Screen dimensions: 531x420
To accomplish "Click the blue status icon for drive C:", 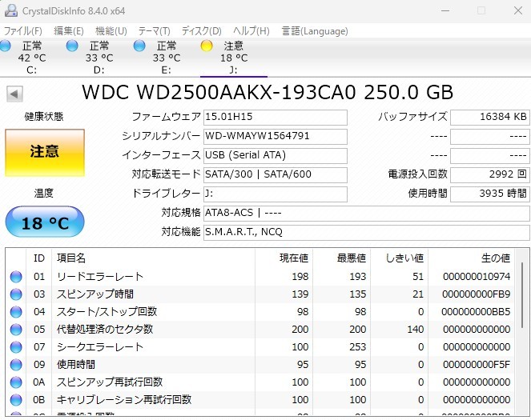I will (x=5, y=46).
